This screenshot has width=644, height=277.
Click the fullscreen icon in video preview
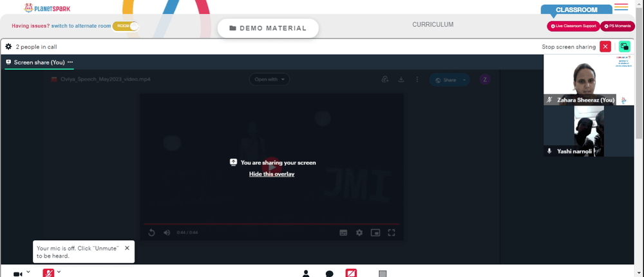pyautogui.click(x=392, y=233)
